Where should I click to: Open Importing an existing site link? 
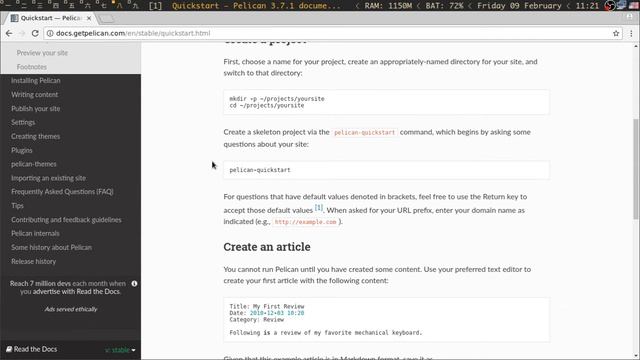(48, 178)
